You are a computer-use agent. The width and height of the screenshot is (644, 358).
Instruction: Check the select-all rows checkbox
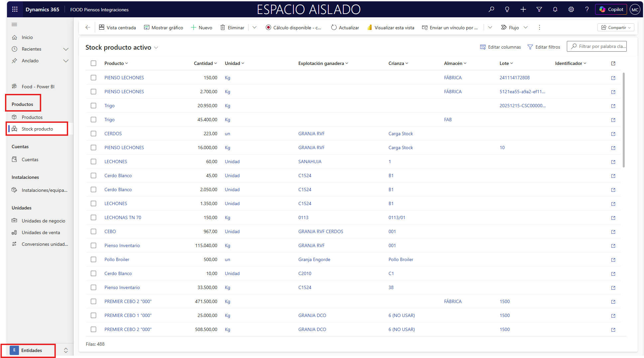[x=93, y=63]
